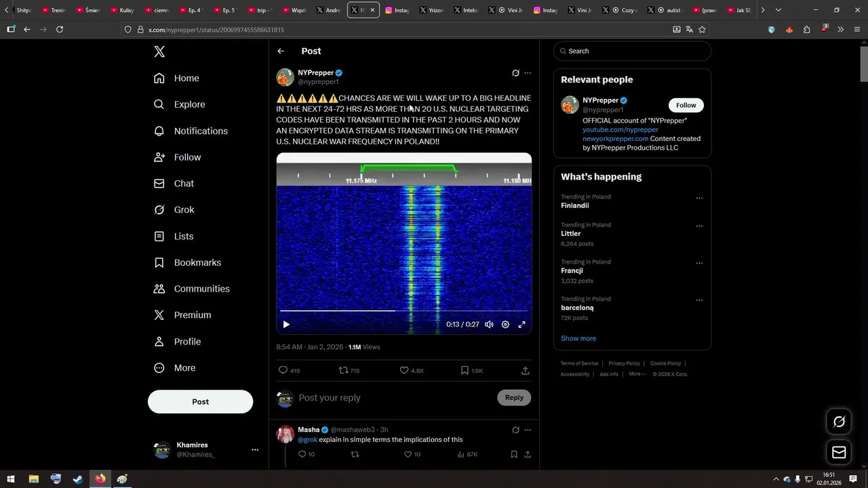Open Chat in the sidebar
Screen dimensions: 868x488
pyautogui.click(x=174, y=184)
